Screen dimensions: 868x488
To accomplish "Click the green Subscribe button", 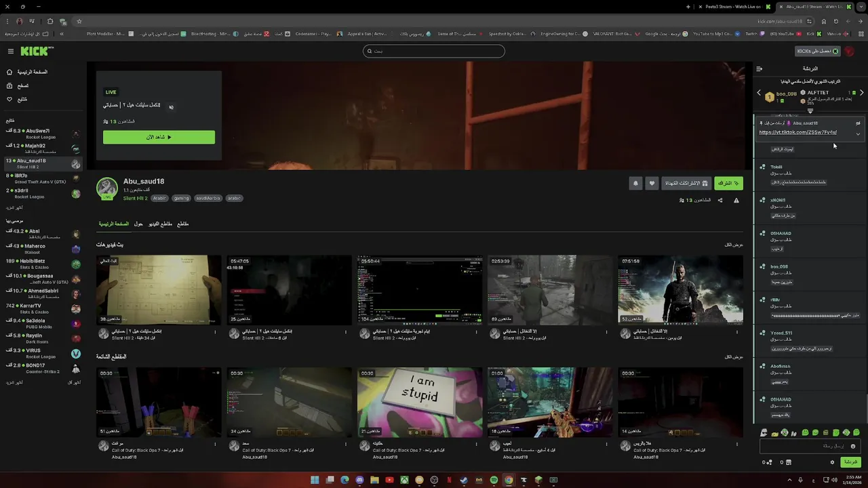I will (728, 183).
